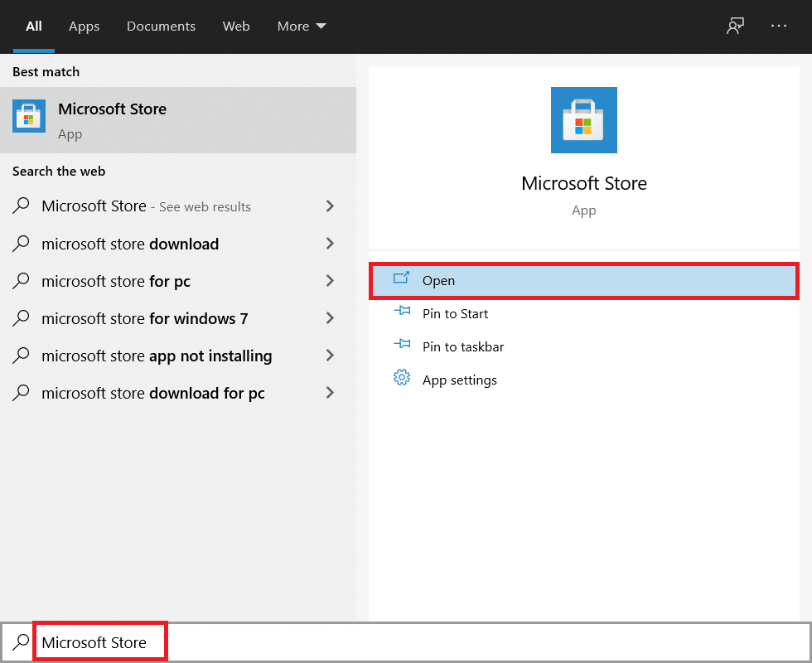Screen dimensions: 812x663
Task: Click the feedback person icon in top bar
Action: [734, 26]
